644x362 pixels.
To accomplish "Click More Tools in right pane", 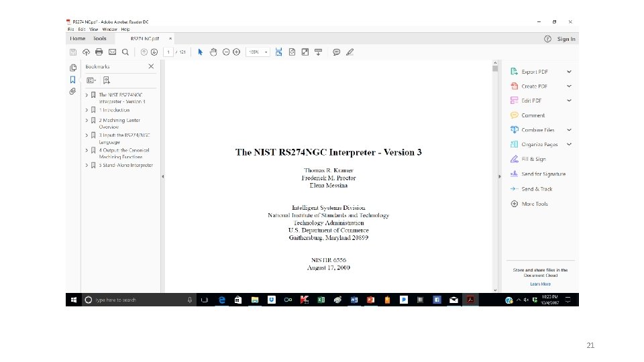I will [x=535, y=204].
